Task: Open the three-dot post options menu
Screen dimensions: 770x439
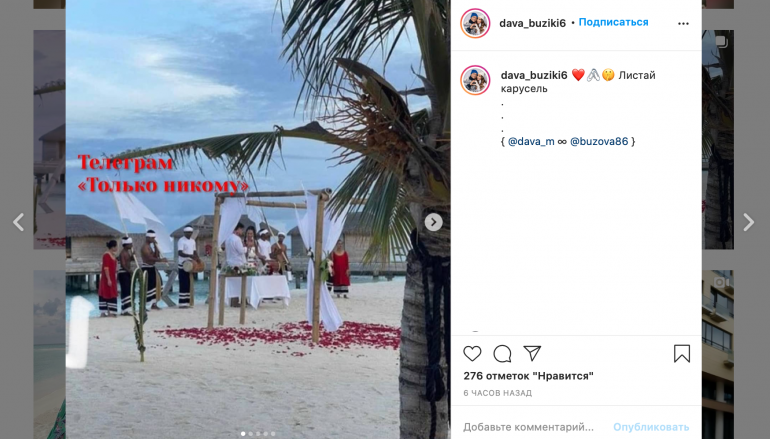Action: point(683,24)
